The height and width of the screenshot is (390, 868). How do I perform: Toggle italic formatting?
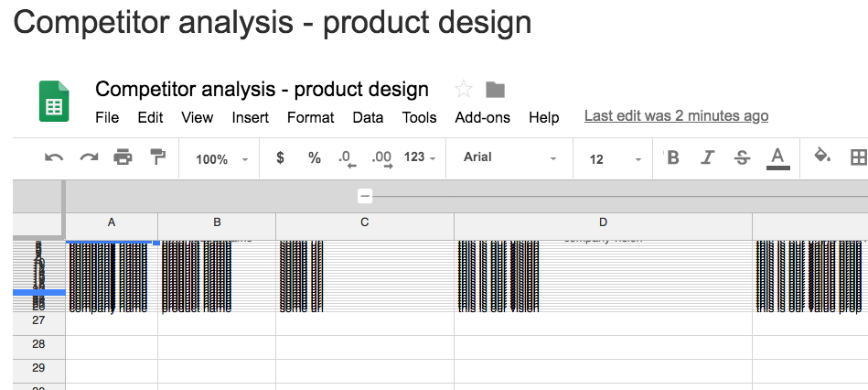[x=707, y=157]
